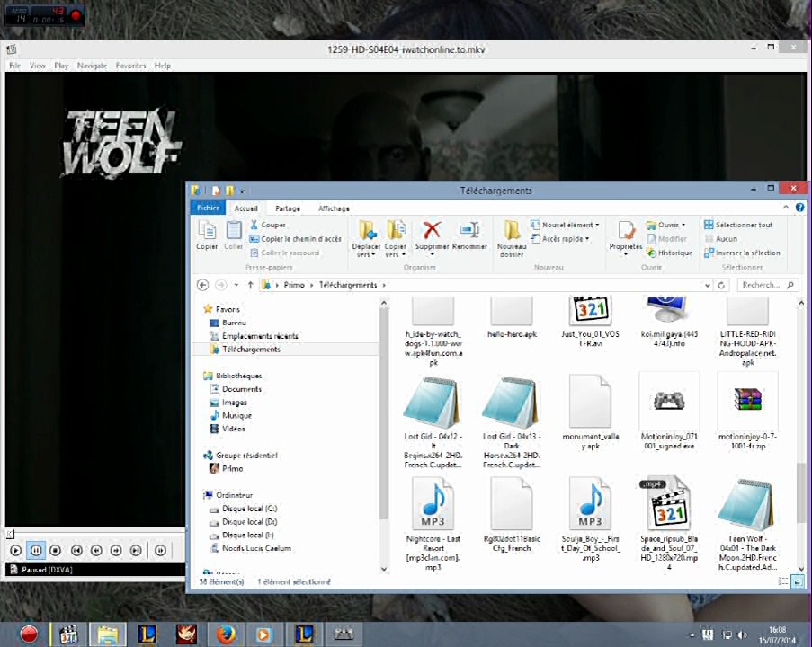The image size is (812, 647).
Task: Open View menu in media player
Action: tap(37, 66)
